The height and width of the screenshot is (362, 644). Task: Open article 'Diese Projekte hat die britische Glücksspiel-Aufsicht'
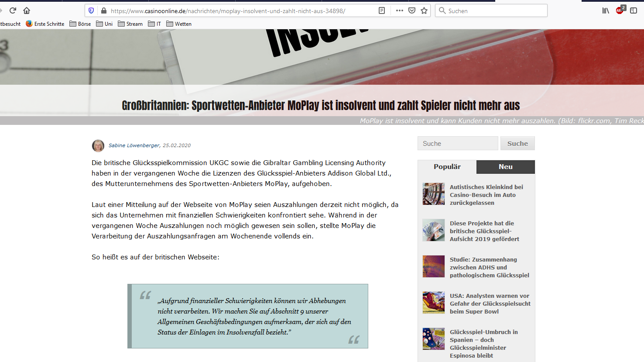click(485, 231)
